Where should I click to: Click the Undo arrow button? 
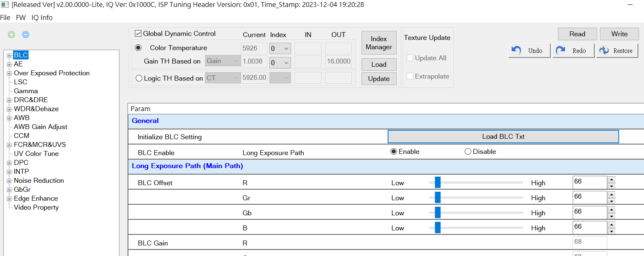529,50
